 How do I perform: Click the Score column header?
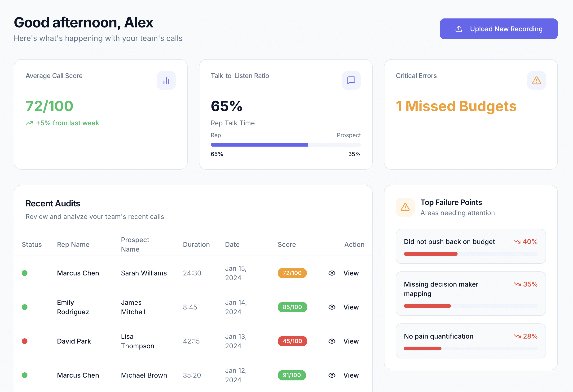[286, 244]
